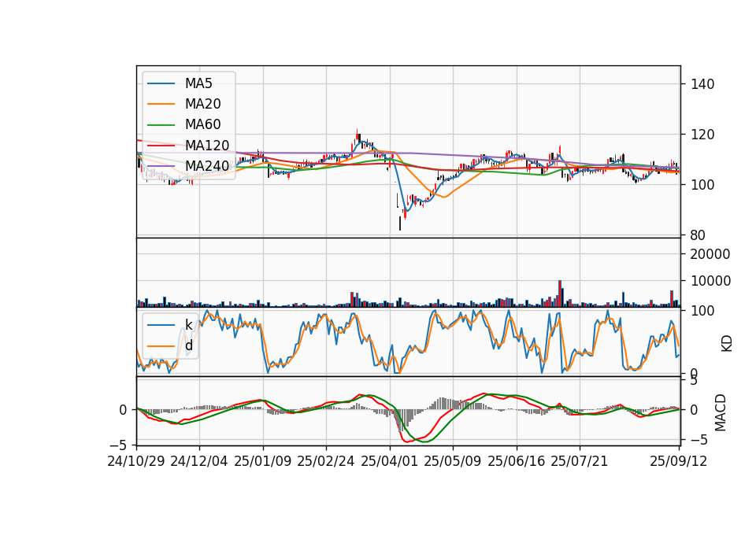
Task: Click the 25/06/16 date label
Action: coord(517,461)
